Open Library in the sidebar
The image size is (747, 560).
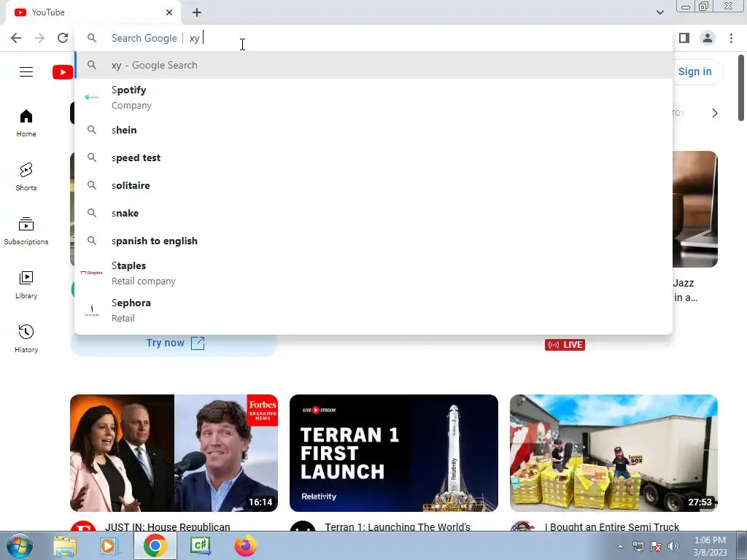26,285
